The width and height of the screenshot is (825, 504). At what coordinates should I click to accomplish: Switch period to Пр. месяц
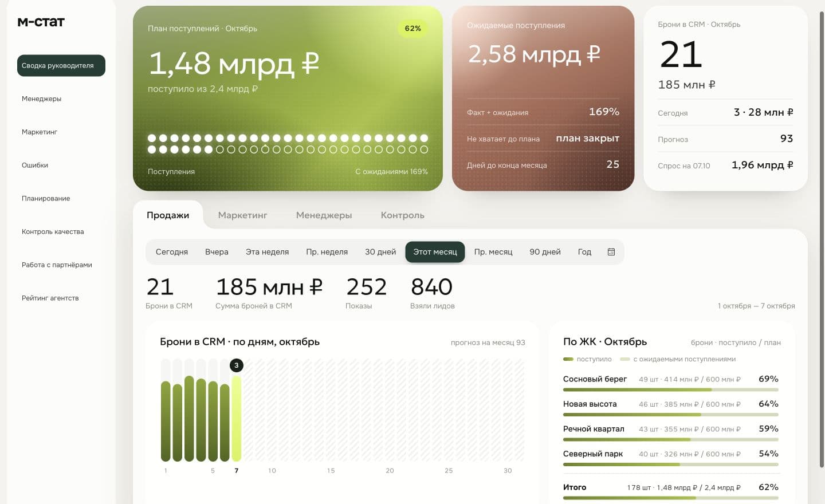(493, 252)
